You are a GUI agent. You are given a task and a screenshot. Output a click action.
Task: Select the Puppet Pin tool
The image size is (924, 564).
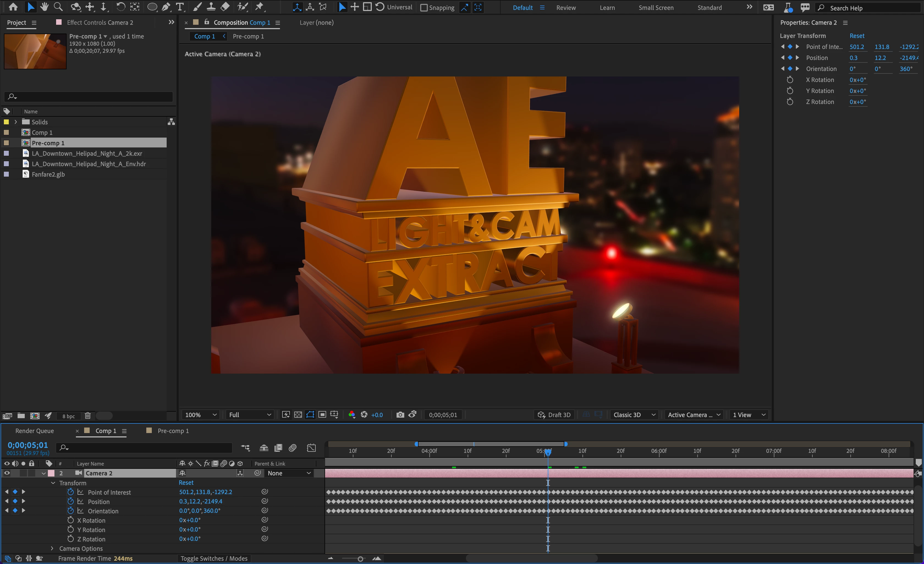point(260,7)
